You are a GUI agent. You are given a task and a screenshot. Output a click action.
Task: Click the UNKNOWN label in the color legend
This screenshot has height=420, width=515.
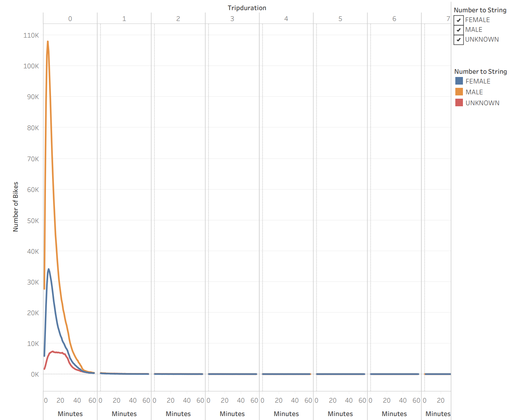click(x=482, y=103)
